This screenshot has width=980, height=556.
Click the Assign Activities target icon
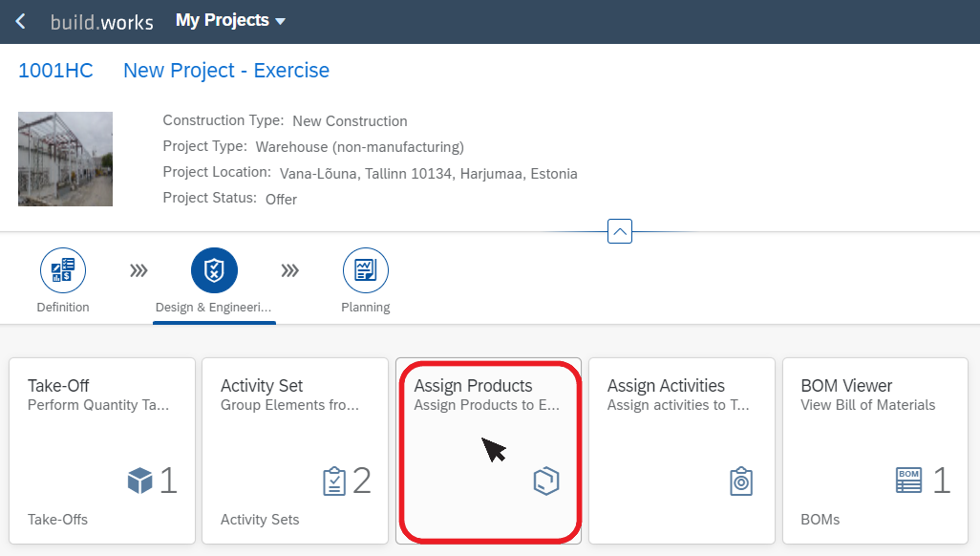pyautogui.click(x=741, y=481)
